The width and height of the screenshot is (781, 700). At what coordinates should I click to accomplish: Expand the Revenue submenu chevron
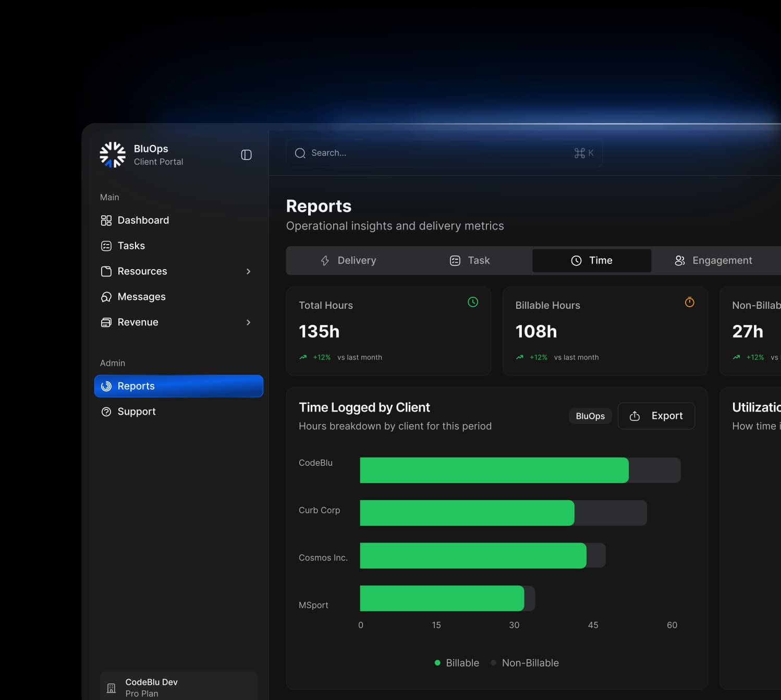[248, 322]
